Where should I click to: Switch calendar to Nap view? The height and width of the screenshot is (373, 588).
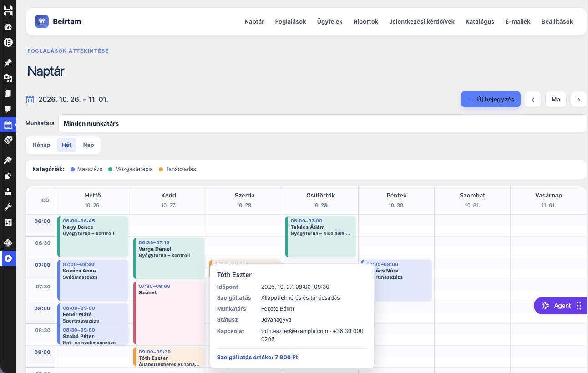coord(88,145)
